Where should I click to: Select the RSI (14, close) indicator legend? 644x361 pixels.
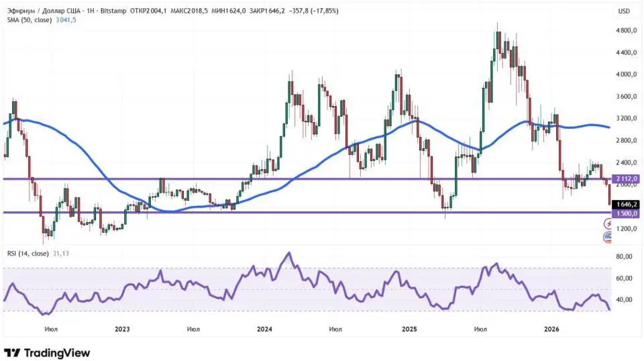click(x=28, y=254)
